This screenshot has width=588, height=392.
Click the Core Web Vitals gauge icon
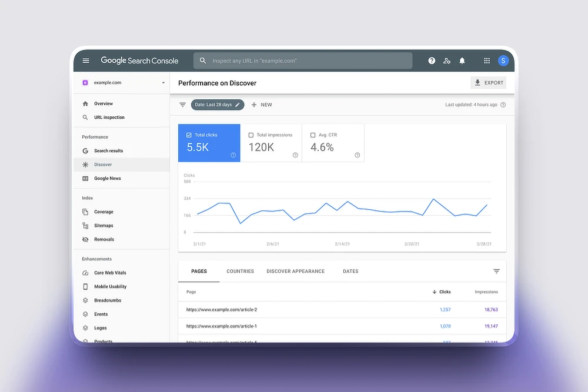[x=85, y=273]
